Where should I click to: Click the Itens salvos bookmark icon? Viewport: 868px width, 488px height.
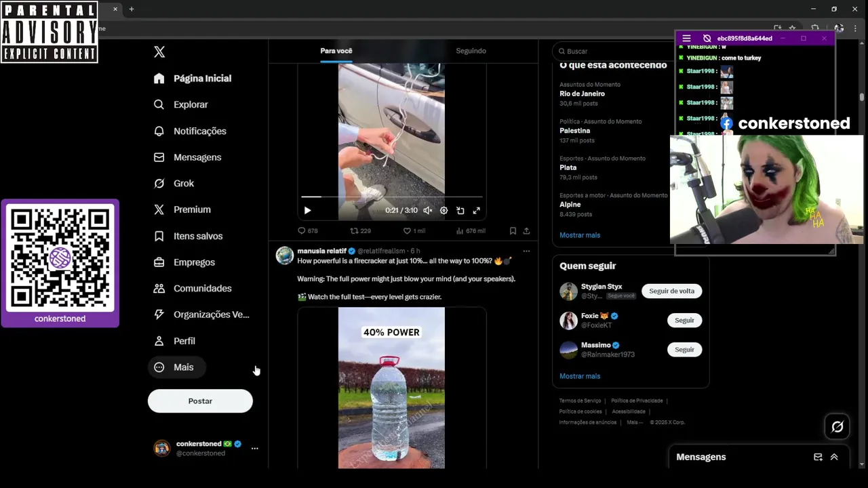pos(159,237)
